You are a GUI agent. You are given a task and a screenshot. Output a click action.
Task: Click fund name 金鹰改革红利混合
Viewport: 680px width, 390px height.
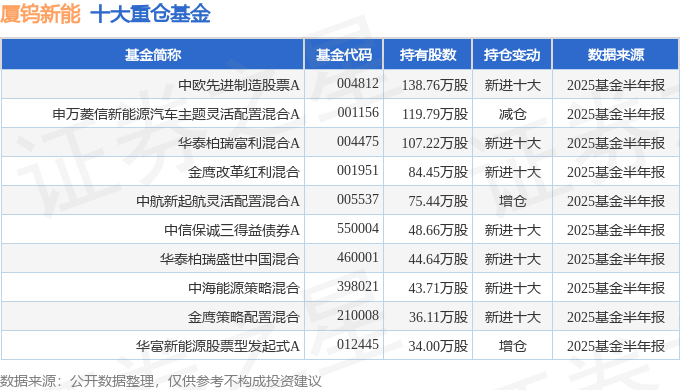(x=244, y=172)
